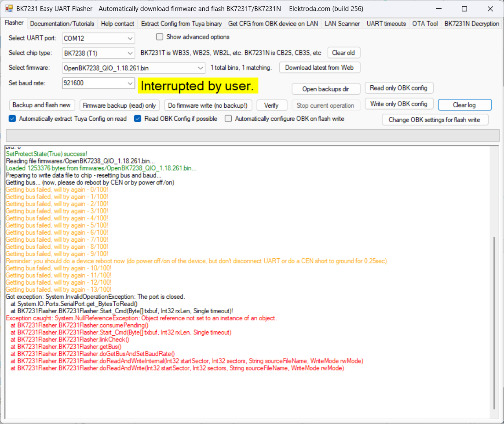Open the OTA Tool tab

[425, 24]
